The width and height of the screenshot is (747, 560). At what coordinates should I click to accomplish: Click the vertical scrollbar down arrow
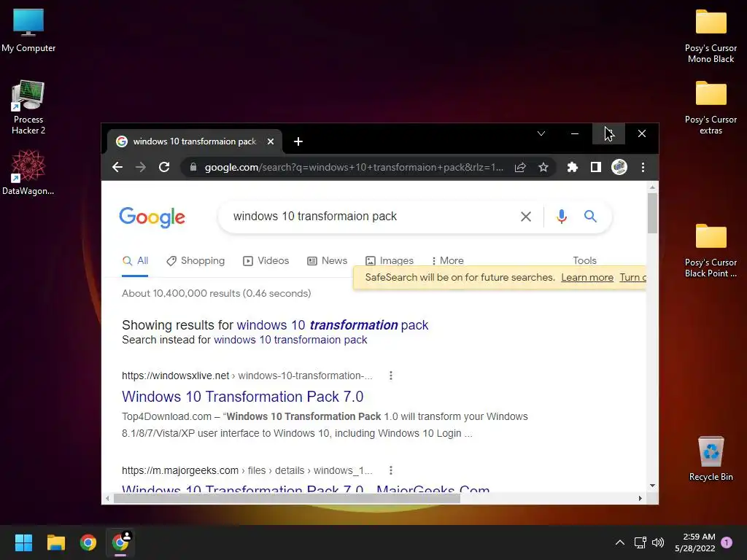coord(652,485)
